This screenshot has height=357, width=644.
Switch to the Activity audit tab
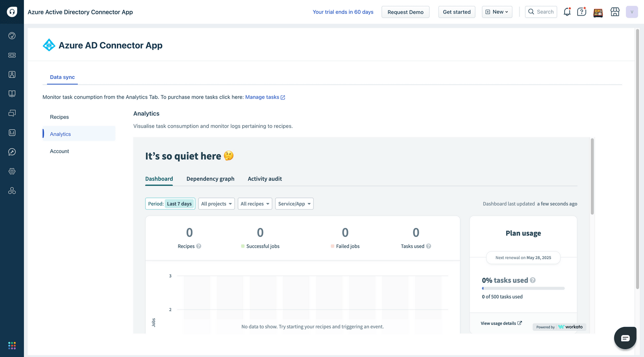click(x=264, y=179)
